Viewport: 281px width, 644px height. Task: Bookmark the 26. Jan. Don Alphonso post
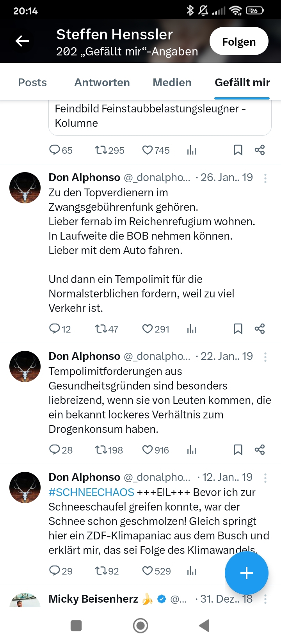pyautogui.click(x=238, y=329)
